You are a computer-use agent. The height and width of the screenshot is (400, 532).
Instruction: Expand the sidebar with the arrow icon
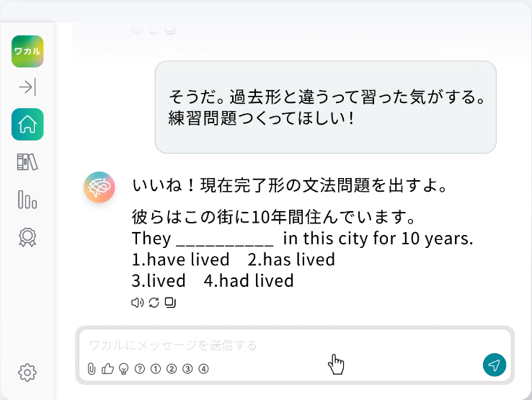27,88
